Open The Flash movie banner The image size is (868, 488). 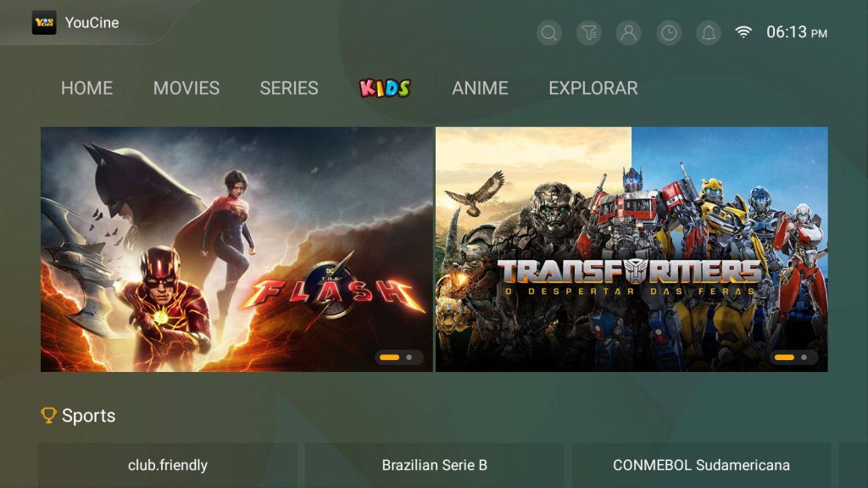point(237,249)
